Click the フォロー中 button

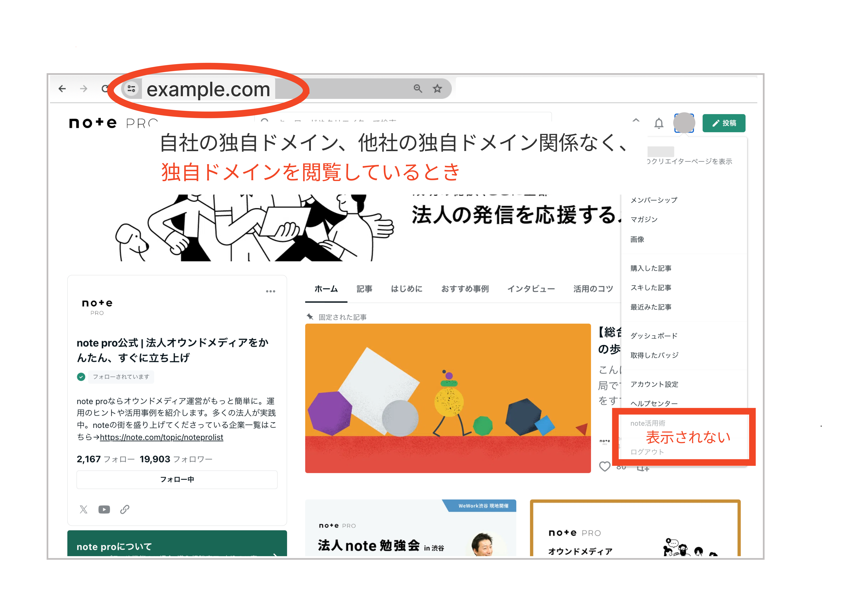[x=177, y=479]
